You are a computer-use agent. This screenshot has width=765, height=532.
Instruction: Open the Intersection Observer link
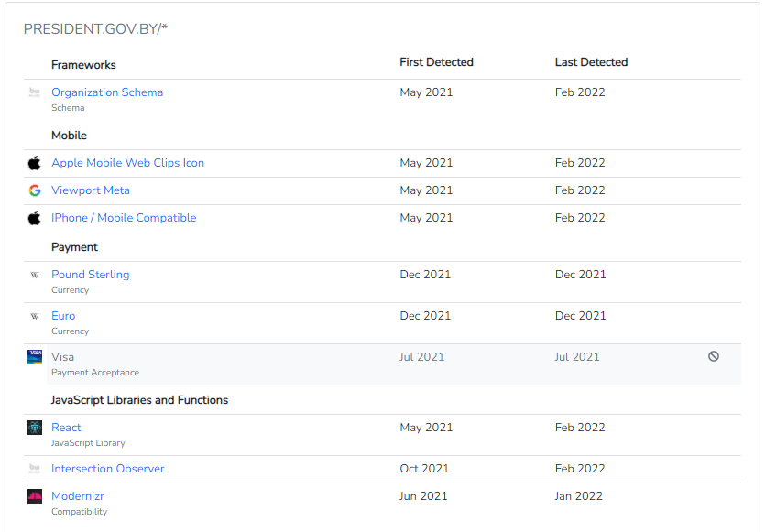pos(107,469)
